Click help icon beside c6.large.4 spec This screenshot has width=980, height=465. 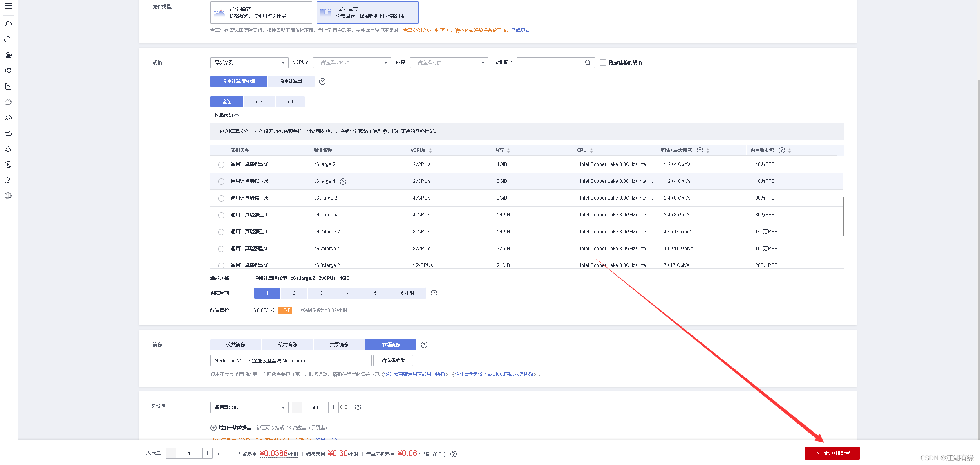(x=343, y=182)
